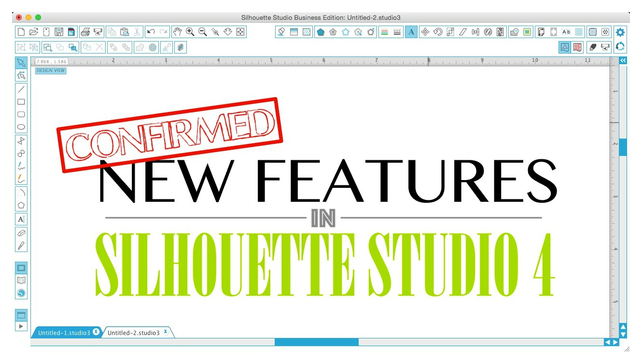Open the Page Settings panel icon
The image size is (642, 364).
click(x=541, y=32)
